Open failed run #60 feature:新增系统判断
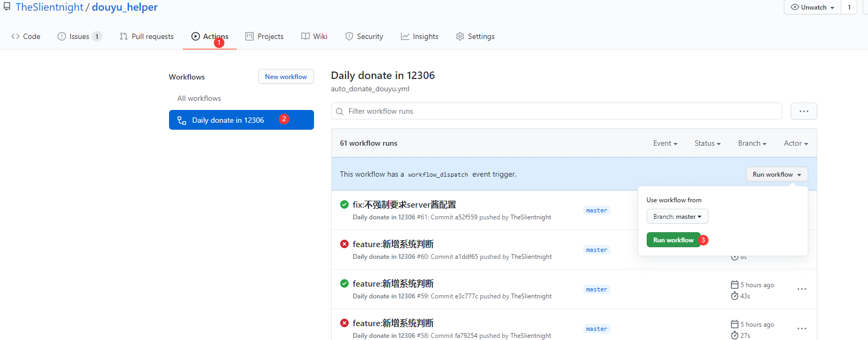The width and height of the screenshot is (868, 340). (x=393, y=244)
